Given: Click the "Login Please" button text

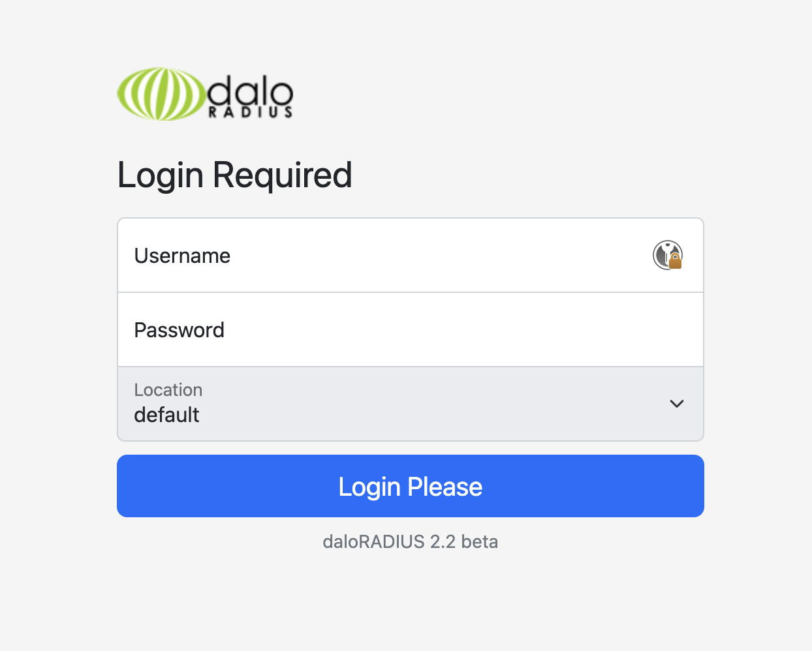Looking at the screenshot, I should (x=410, y=487).
